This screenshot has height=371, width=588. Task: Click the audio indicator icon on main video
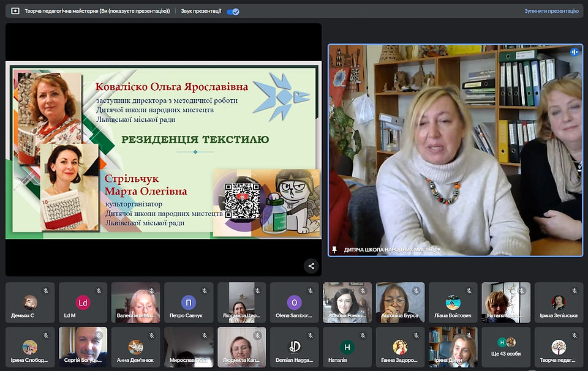click(x=574, y=52)
